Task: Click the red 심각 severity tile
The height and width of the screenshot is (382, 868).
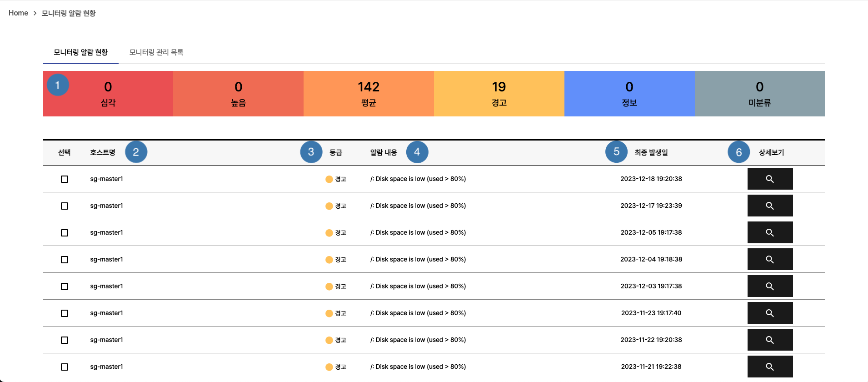Action: tap(108, 94)
